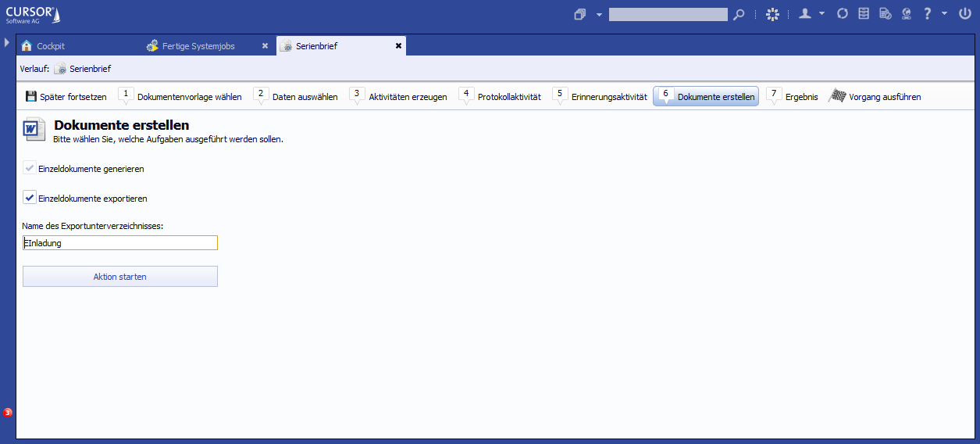Toggle Einzeldokumente generieren checkbox
This screenshot has width=980, height=444.
[30, 168]
